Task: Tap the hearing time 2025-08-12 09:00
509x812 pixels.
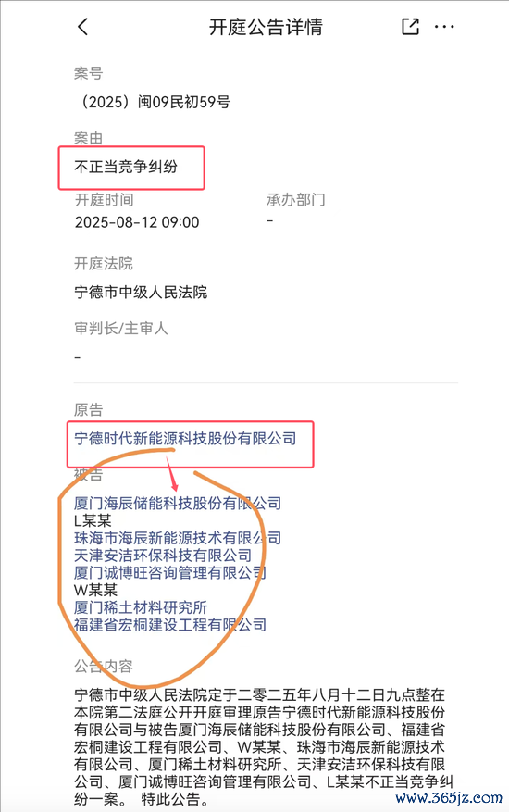Action: pos(137,222)
